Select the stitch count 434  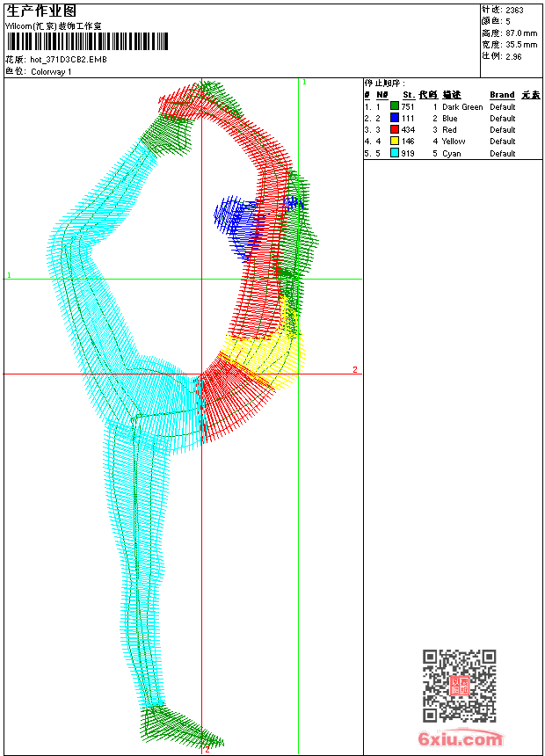click(x=408, y=130)
